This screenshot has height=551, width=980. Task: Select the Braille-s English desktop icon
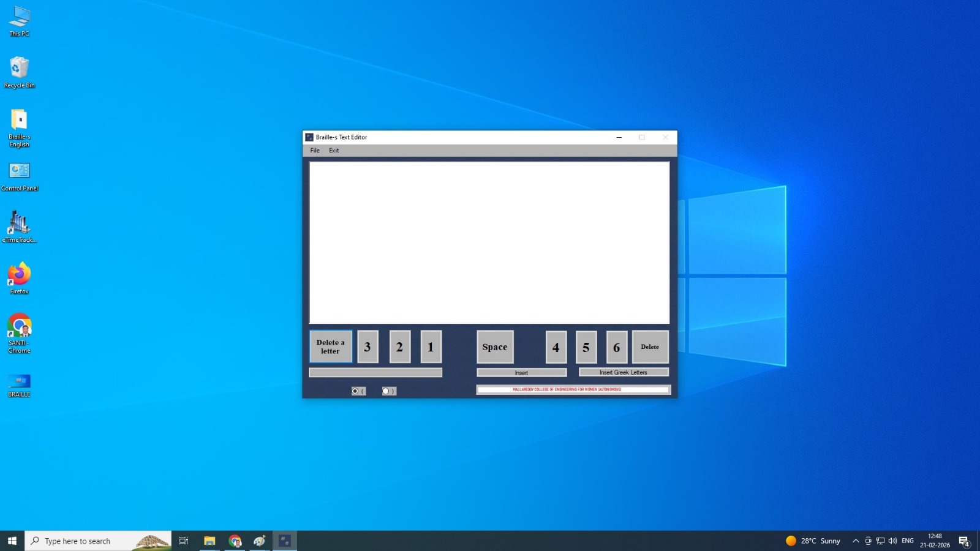[x=19, y=128]
